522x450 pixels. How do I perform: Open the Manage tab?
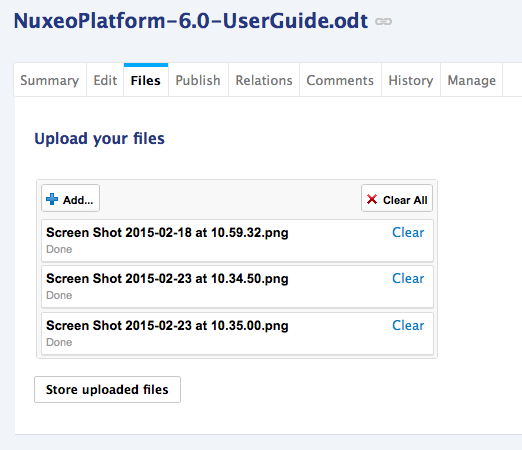pos(472,80)
